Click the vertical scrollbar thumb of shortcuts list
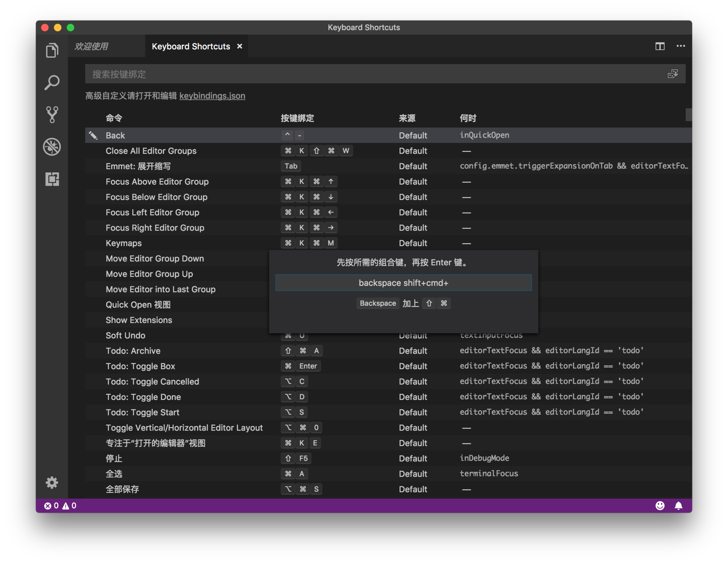The width and height of the screenshot is (728, 564). (x=688, y=115)
